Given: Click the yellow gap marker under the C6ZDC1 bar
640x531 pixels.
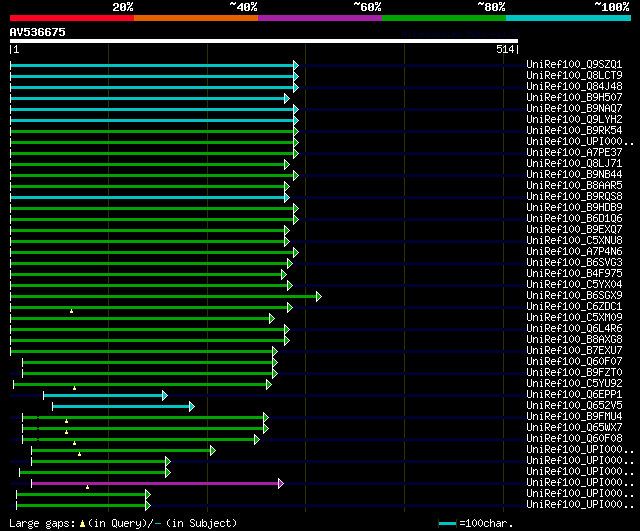Looking at the screenshot, I should click(71, 311).
